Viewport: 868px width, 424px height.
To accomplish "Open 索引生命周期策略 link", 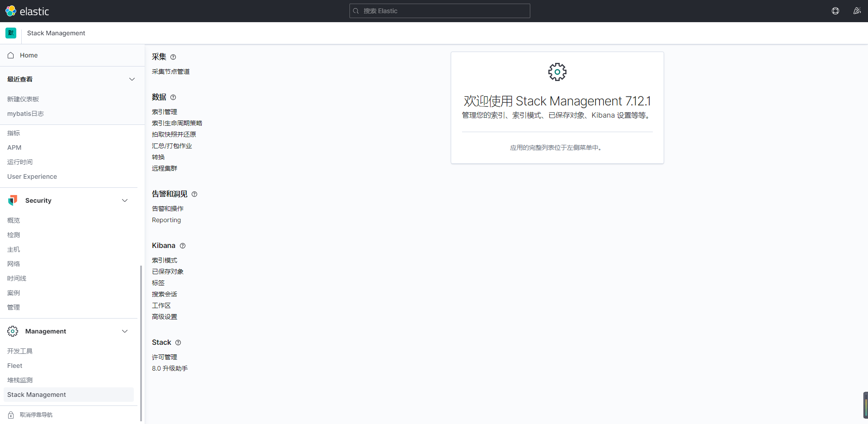I will point(177,123).
